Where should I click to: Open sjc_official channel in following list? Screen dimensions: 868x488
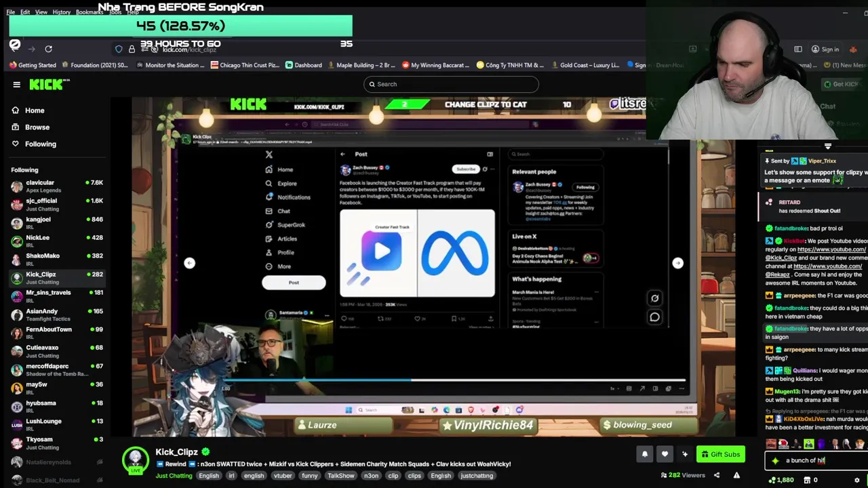(57, 204)
